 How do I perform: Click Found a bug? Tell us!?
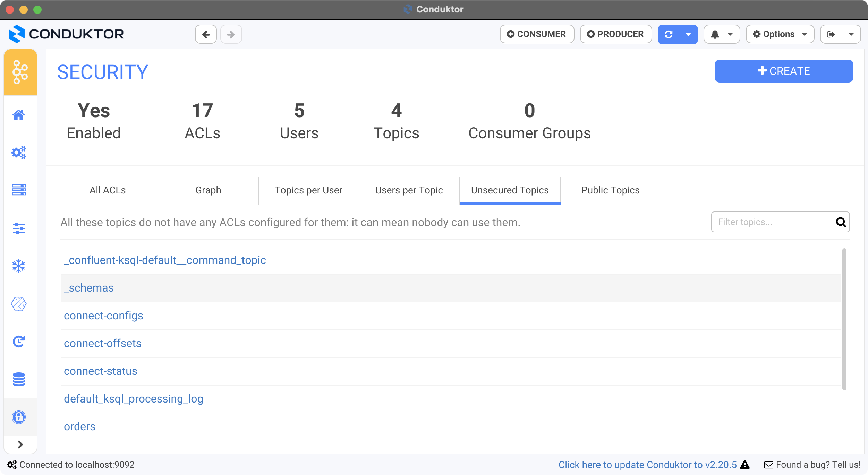[818, 465]
